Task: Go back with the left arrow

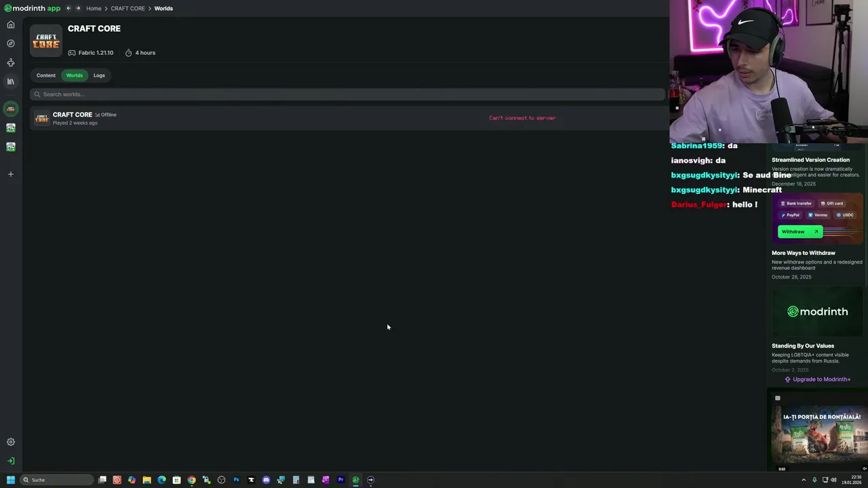Action: click(68, 8)
